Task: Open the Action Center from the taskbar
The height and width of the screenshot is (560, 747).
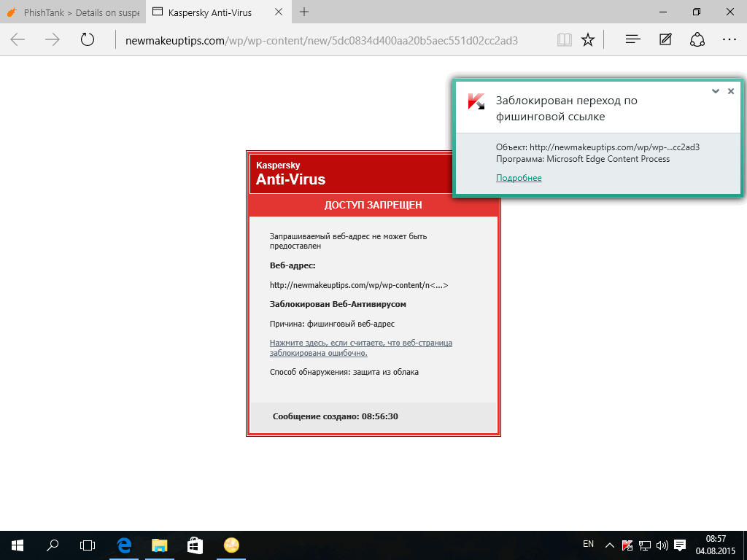Action: pyautogui.click(x=680, y=545)
